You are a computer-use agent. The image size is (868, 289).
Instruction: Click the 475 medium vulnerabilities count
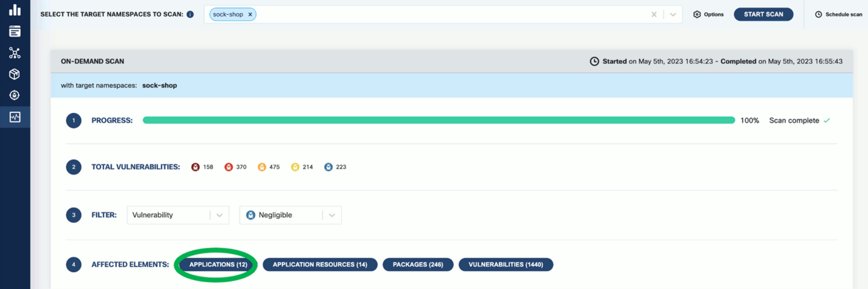[275, 167]
